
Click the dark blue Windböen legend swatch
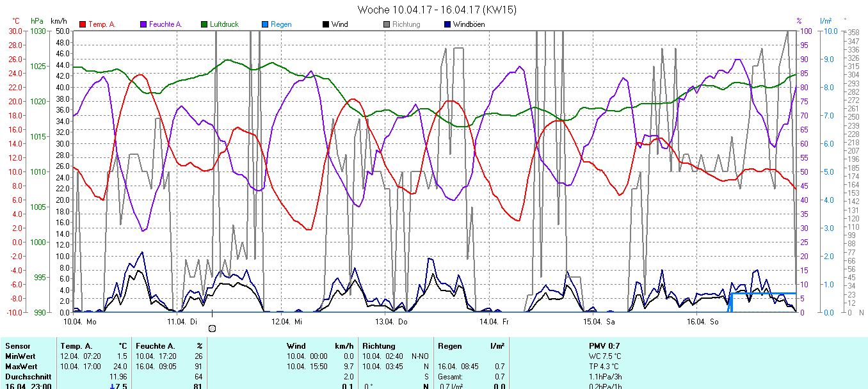pos(447,24)
